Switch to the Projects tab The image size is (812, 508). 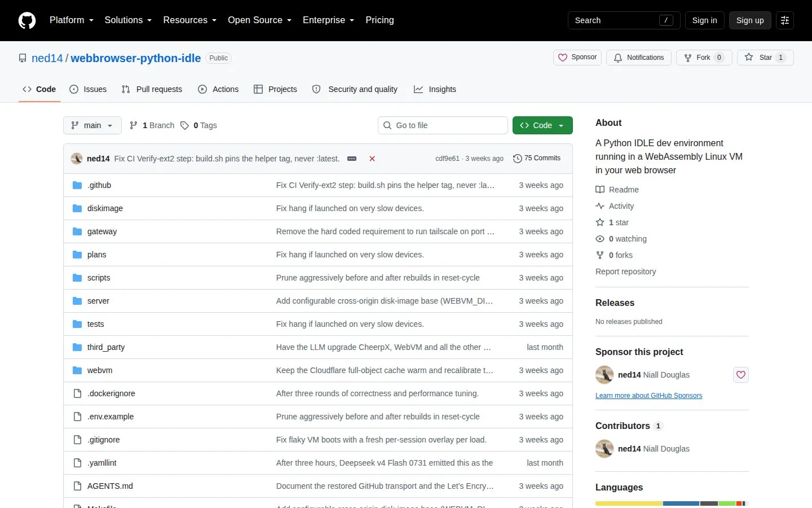275,89
